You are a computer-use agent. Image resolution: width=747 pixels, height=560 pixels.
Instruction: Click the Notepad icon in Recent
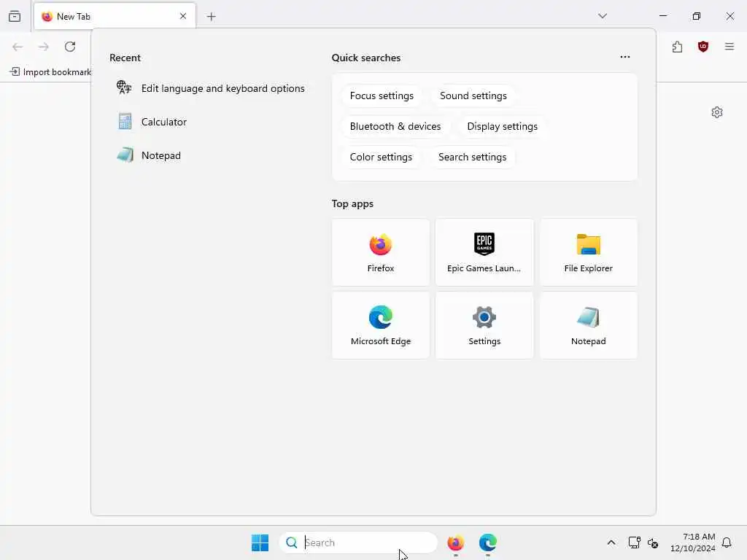click(125, 155)
